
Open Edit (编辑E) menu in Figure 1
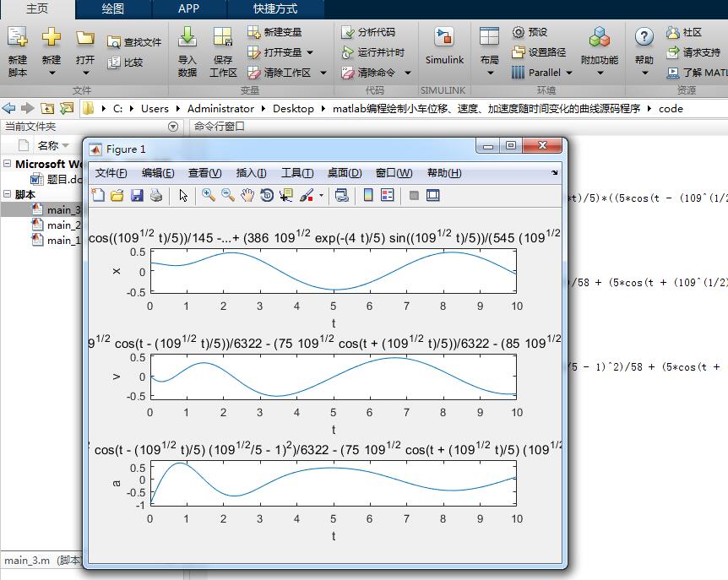pos(158,173)
